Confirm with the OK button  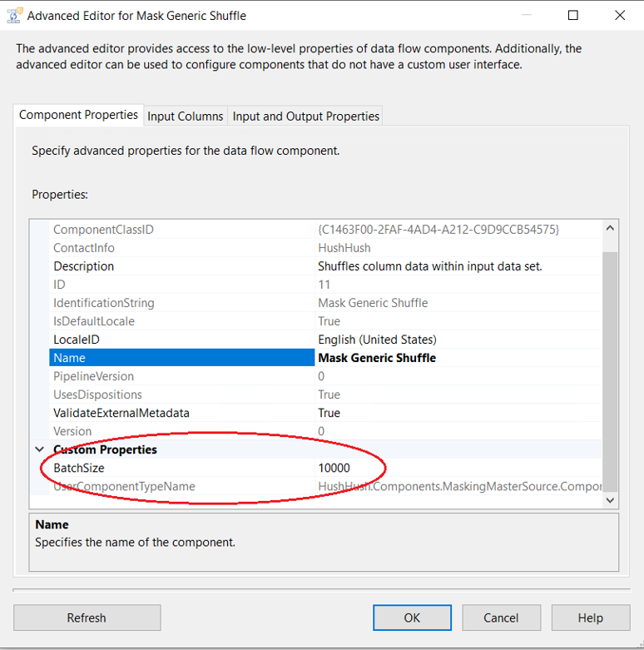coord(412,618)
